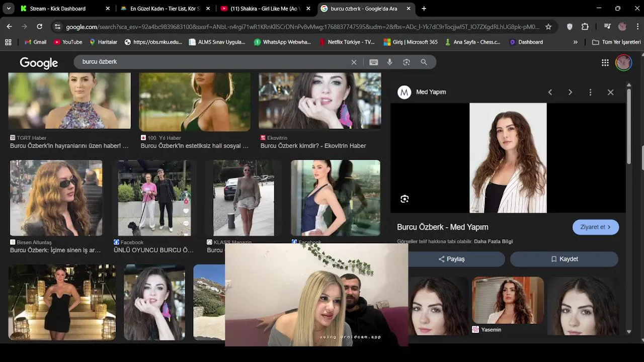Open a new browser tab
This screenshot has width=644, height=362.
pyautogui.click(x=424, y=9)
